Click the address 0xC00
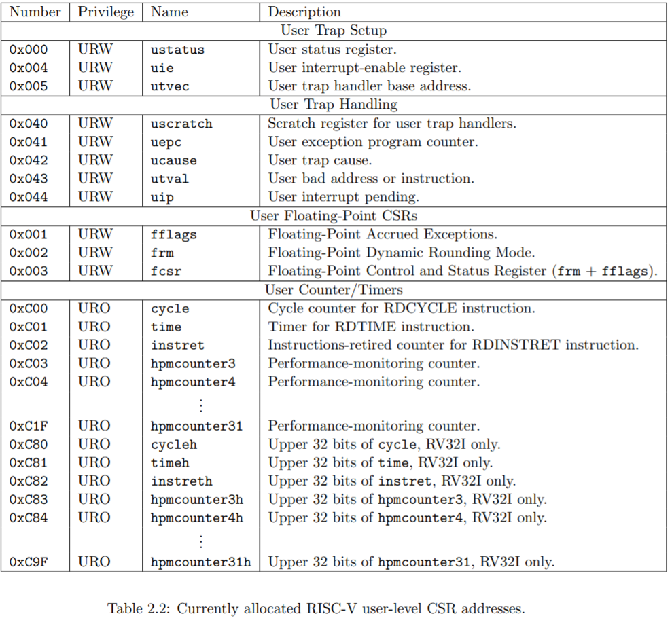 [29, 309]
